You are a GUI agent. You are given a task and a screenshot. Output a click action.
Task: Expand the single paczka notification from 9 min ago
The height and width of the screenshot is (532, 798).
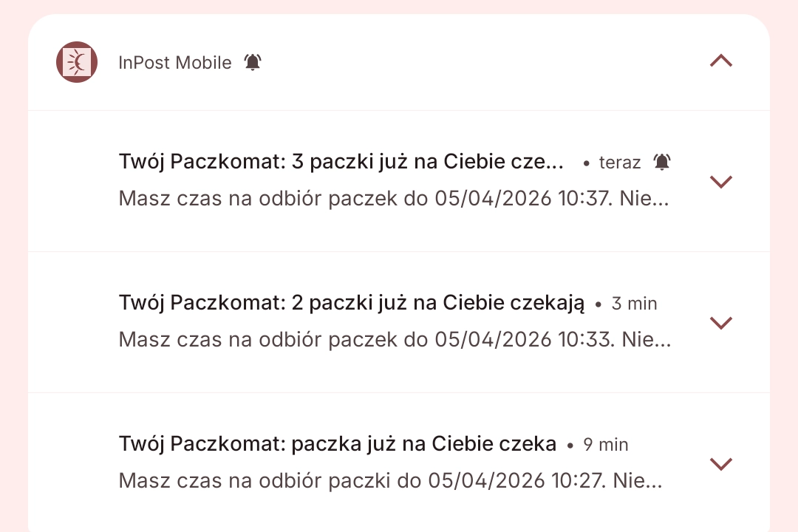click(x=720, y=463)
